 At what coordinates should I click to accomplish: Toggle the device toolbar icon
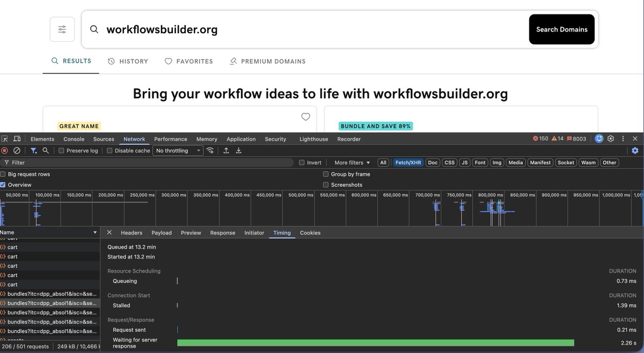pos(17,139)
